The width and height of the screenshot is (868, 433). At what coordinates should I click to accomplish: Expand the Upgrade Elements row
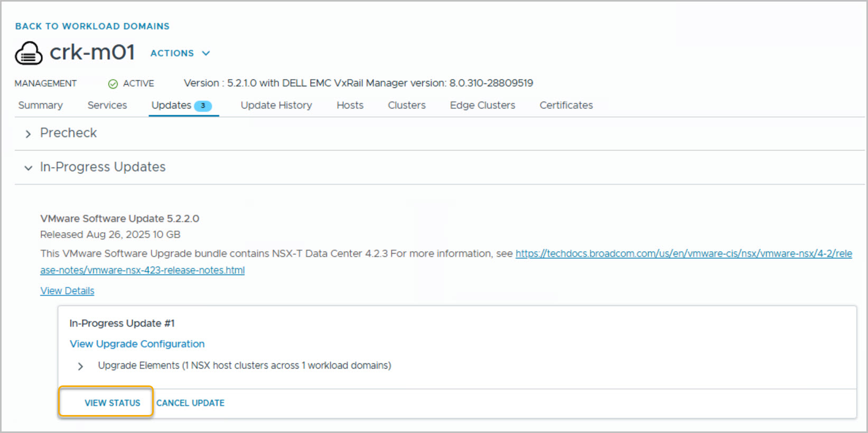click(80, 366)
